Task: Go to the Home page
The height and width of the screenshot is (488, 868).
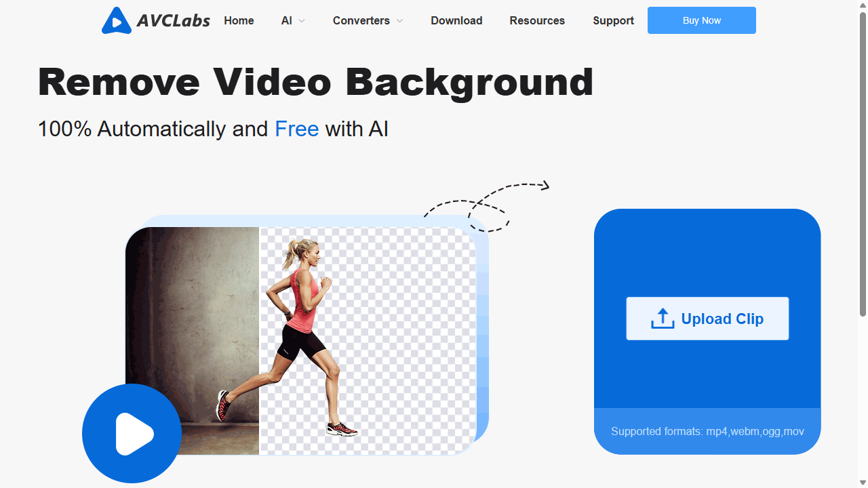Action: coord(239,20)
